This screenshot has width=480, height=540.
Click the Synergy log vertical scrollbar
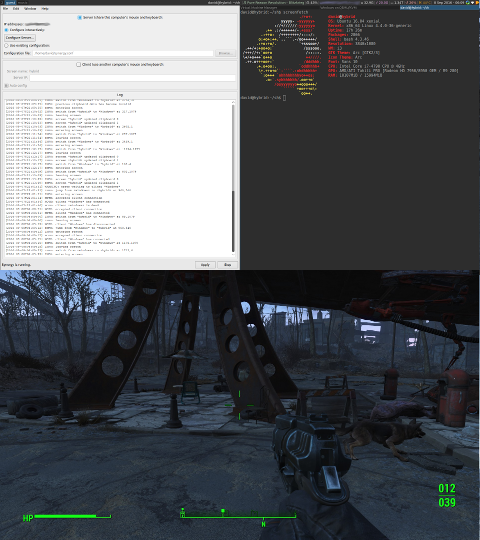233,178
